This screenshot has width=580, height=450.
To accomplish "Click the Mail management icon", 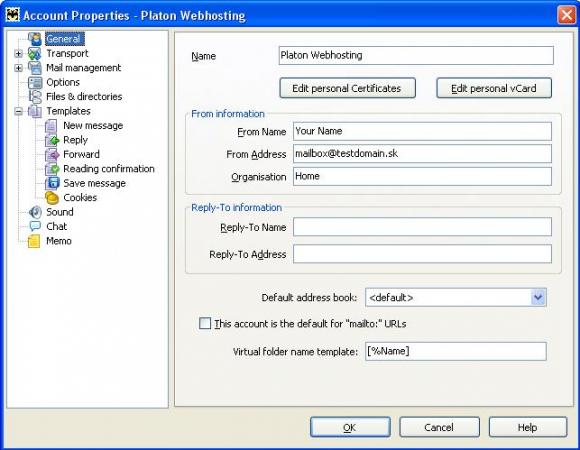I will [x=35, y=68].
